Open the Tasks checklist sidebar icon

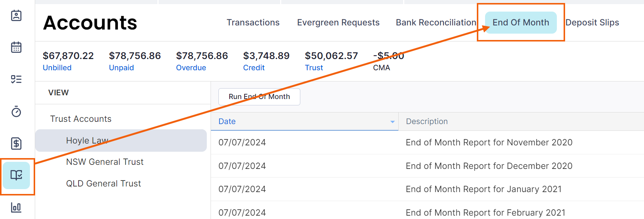16,79
